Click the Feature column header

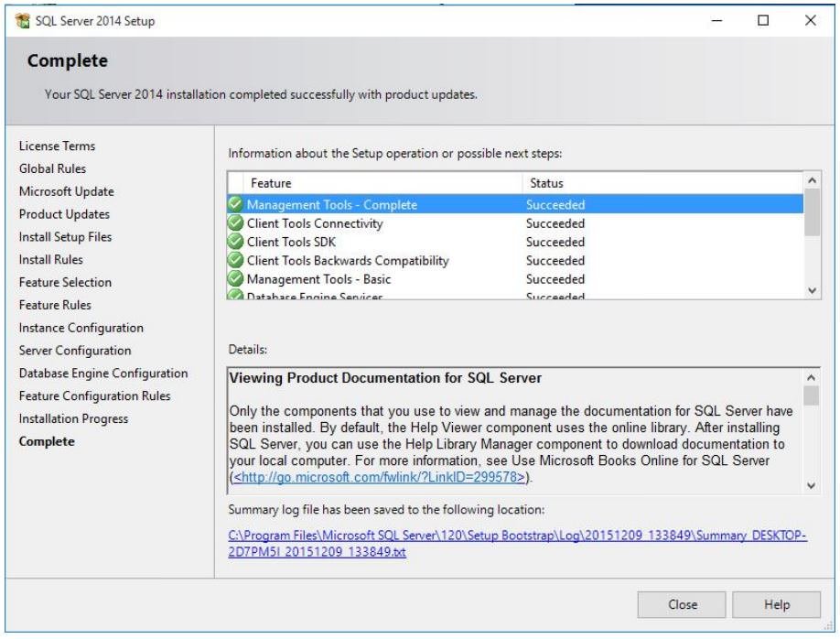[382, 183]
